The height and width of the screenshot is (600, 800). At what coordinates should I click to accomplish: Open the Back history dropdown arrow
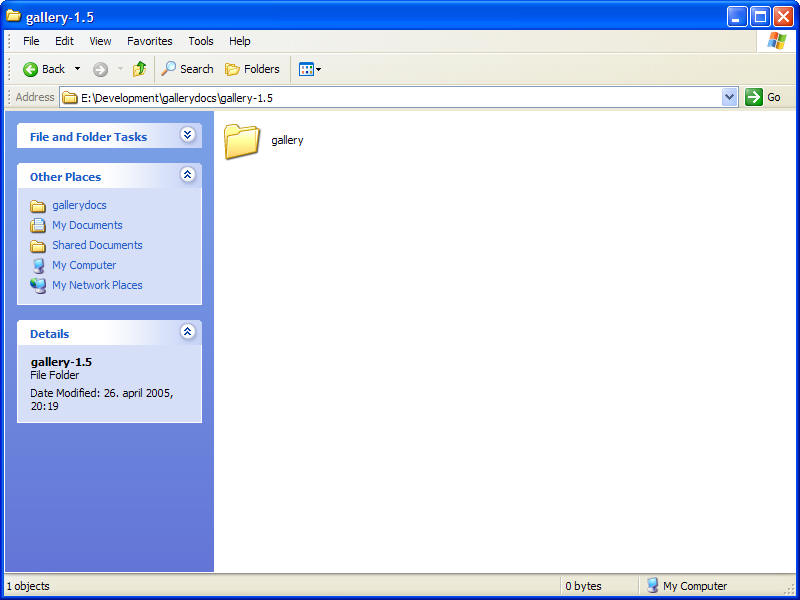coord(78,69)
